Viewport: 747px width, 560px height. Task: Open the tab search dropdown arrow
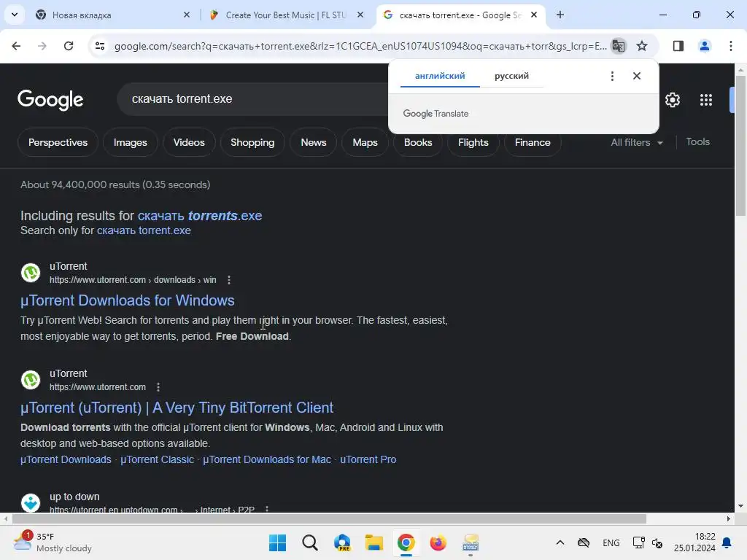pos(15,15)
